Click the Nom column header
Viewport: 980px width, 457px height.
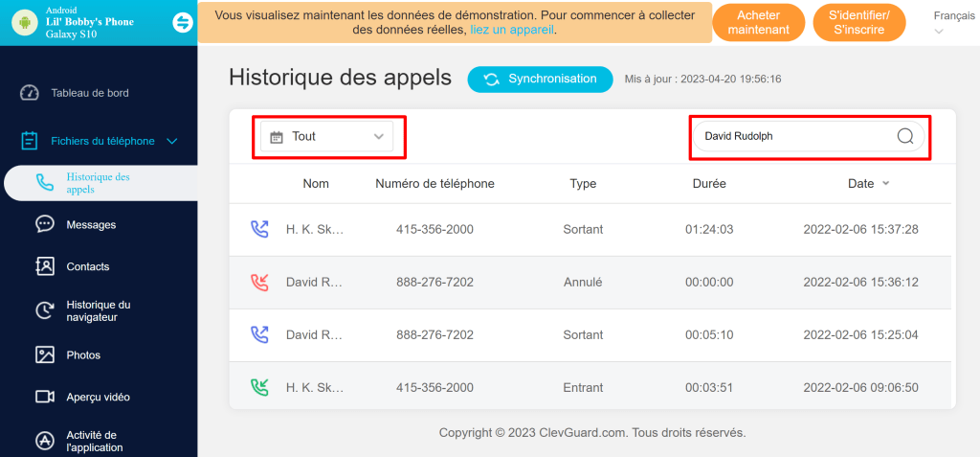click(x=316, y=183)
